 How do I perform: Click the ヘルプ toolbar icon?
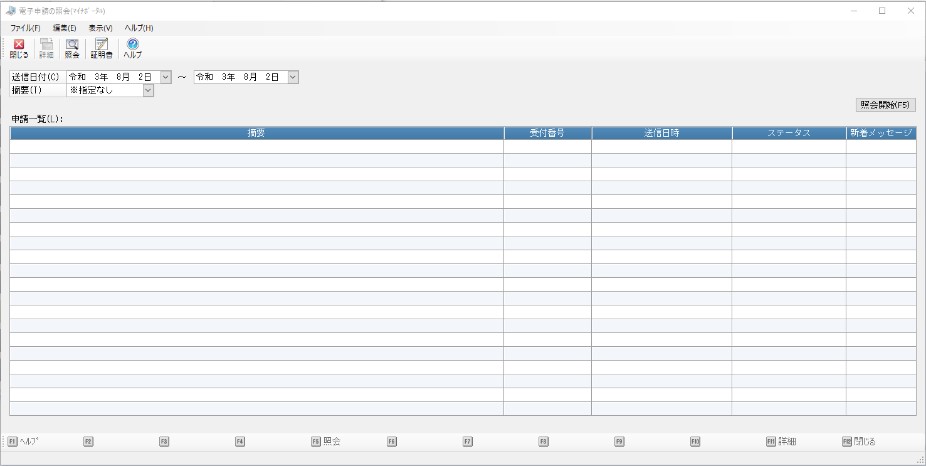click(132, 48)
